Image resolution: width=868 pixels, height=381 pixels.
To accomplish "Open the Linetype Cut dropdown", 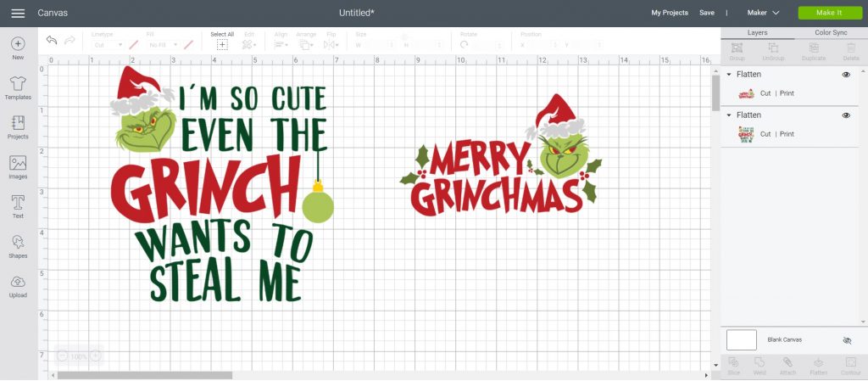I will [108, 45].
